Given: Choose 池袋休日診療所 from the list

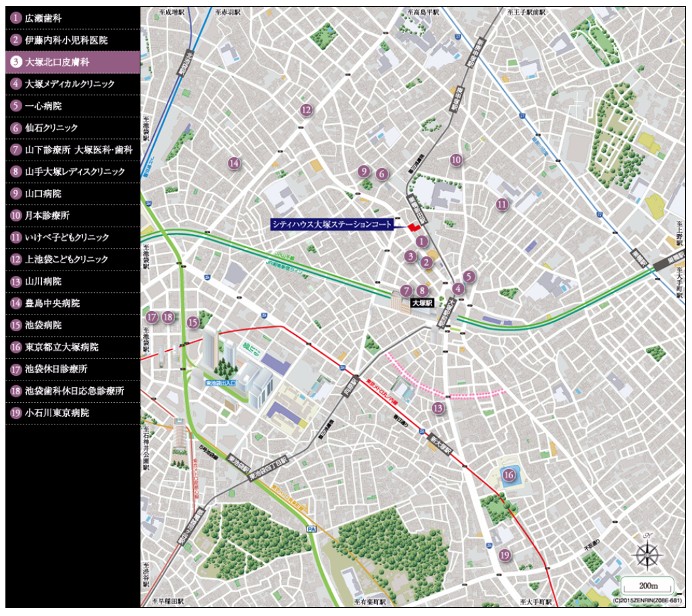Looking at the screenshot, I should [73, 369].
